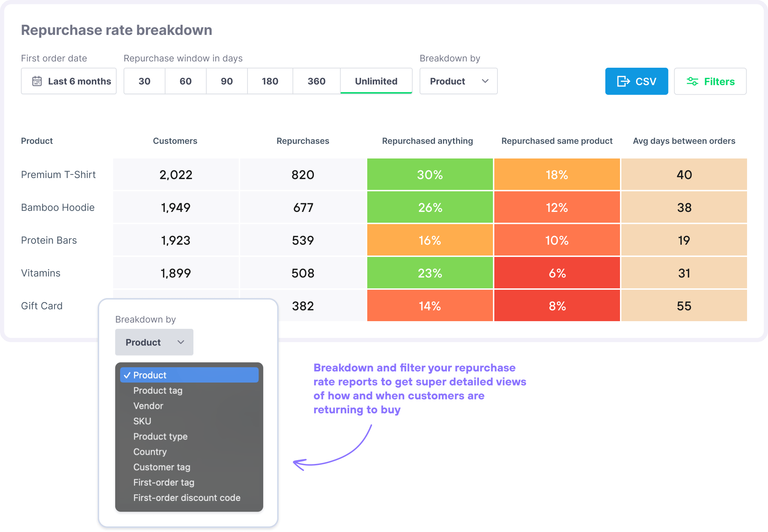Select Vendor from the breakdown menu

148,406
